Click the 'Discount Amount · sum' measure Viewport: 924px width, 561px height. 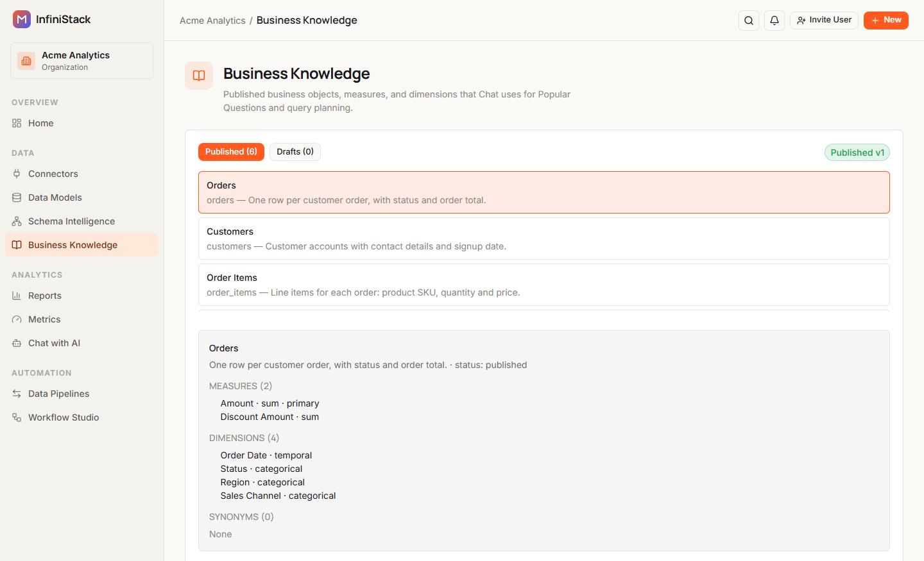pos(269,417)
